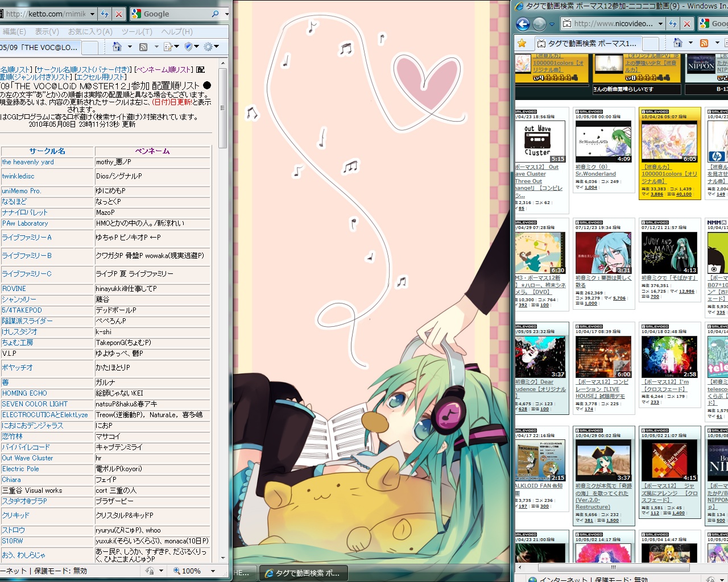728x582 pixels.
Task: Click Refresh icon in ketto.com browser window
Action: click(x=105, y=14)
